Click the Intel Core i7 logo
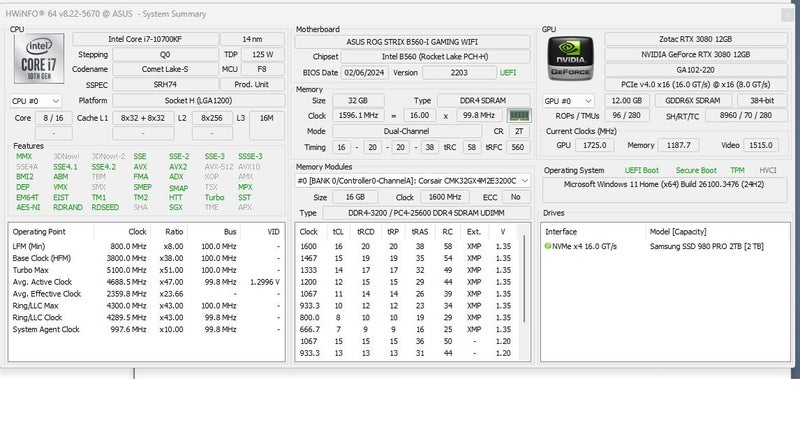The image size is (800, 427). 39,59
